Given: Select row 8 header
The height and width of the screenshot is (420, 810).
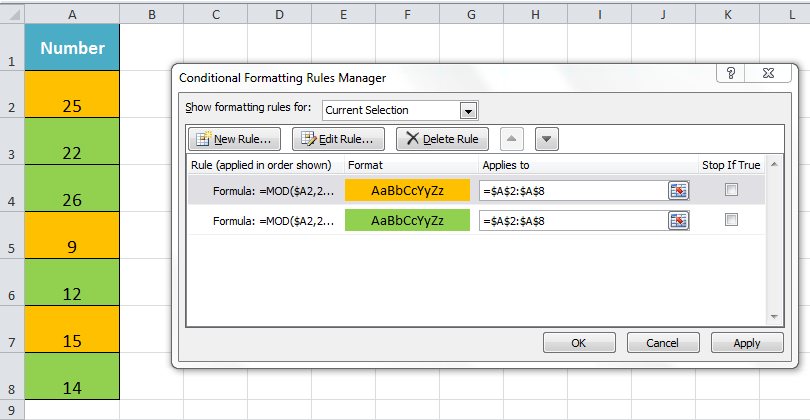Looking at the screenshot, I should tap(12, 376).
